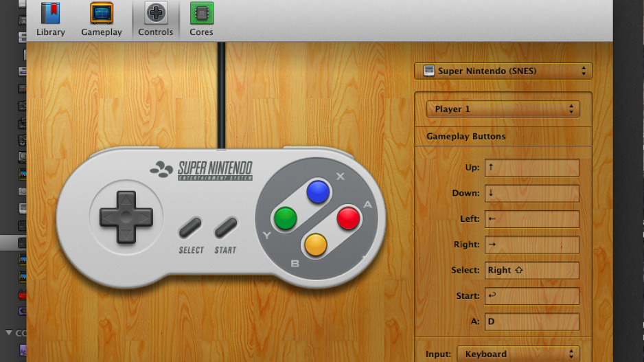
Task: Click the Start key binding field
Action: tap(532, 296)
